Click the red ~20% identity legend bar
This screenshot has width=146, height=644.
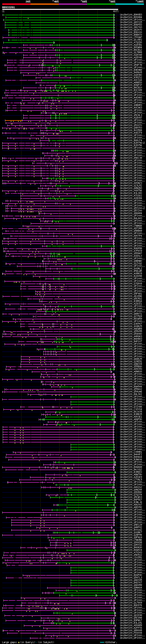tap(16, 4)
